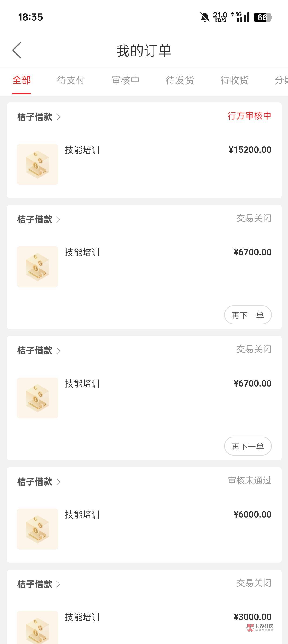Image resolution: width=288 pixels, height=644 pixels.
Task: Tap the first ¥6700.00 order's coin image
Action: click(x=37, y=267)
